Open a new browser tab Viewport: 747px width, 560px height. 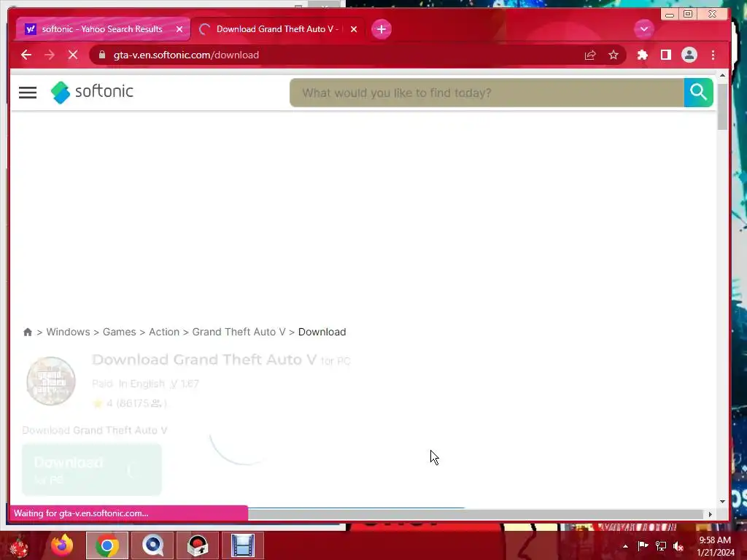pyautogui.click(x=381, y=29)
